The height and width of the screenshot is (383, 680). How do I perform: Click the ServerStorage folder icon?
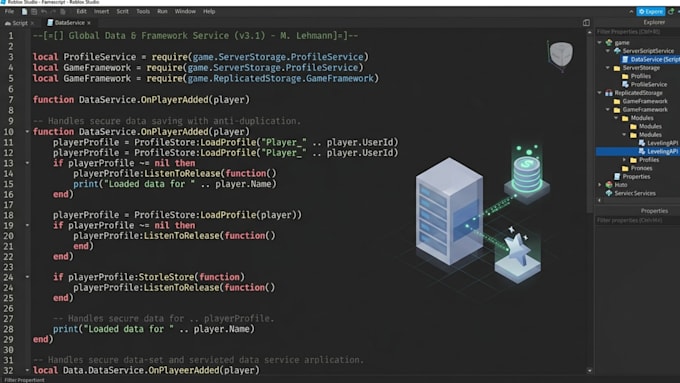point(617,68)
